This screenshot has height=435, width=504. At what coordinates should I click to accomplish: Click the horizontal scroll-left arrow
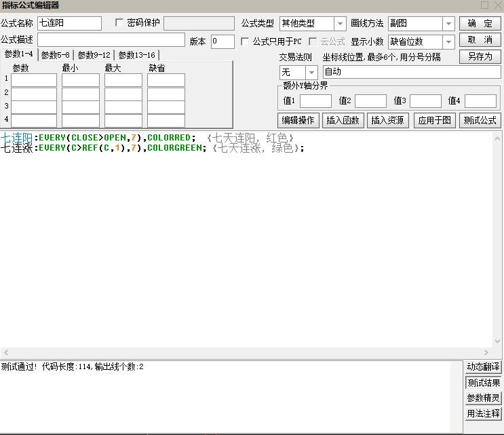tap(6, 352)
